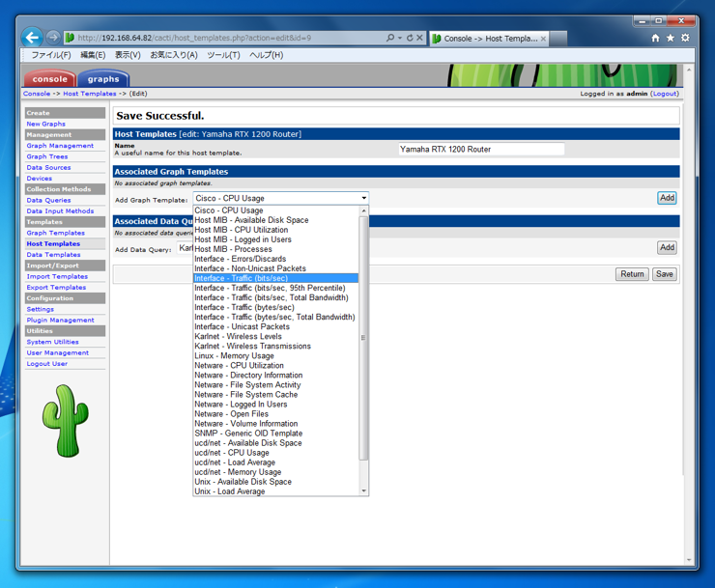Click the Save button
Viewport: 715px width, 588px height.
(x=665, y=274)
